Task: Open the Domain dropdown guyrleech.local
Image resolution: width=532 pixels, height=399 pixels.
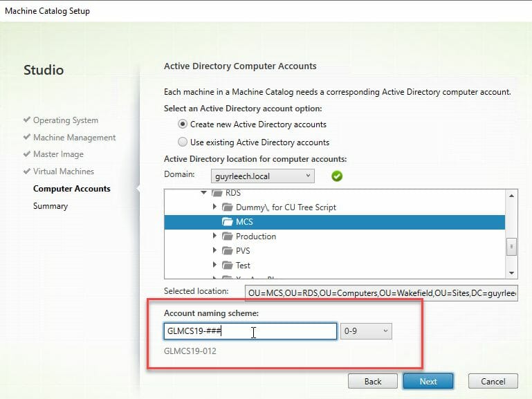Action: pos(263,176)
